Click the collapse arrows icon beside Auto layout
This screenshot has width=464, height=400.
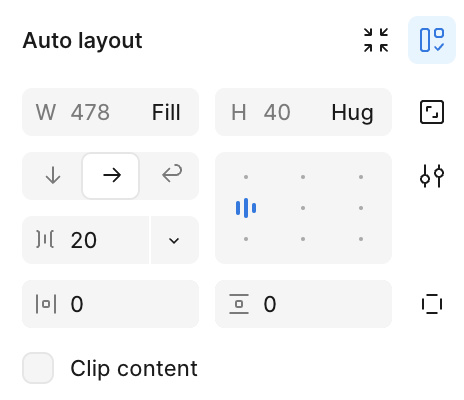(x=376, y=40)
